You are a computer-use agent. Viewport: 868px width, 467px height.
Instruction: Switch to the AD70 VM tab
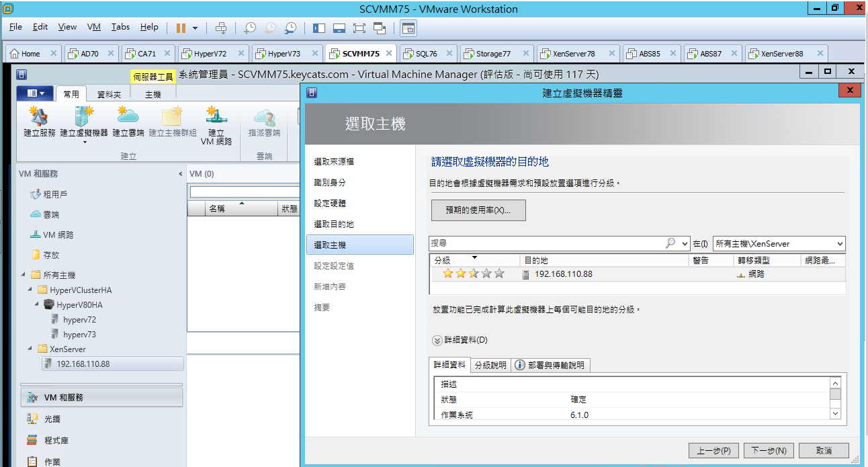click(90, 54)
